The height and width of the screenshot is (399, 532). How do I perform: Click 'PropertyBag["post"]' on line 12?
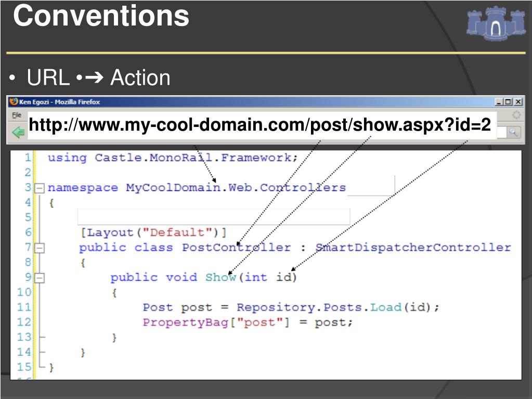point(216,323)
